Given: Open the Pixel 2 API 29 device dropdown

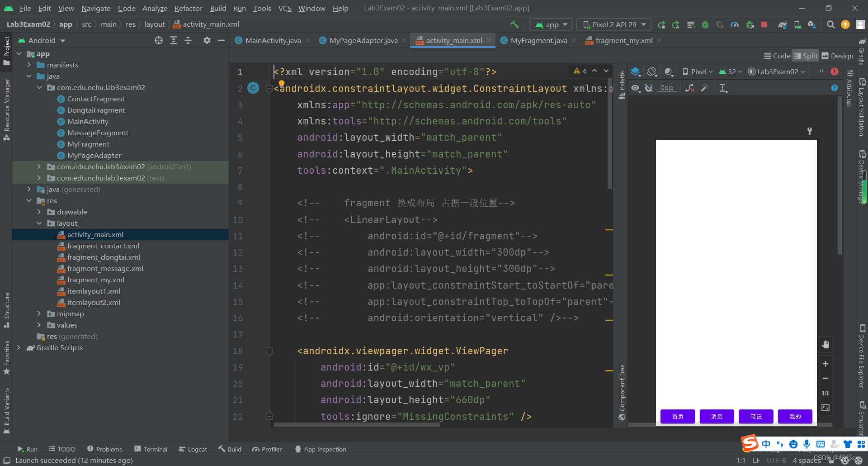Looking at the screenshot, I should click(614, 24).
